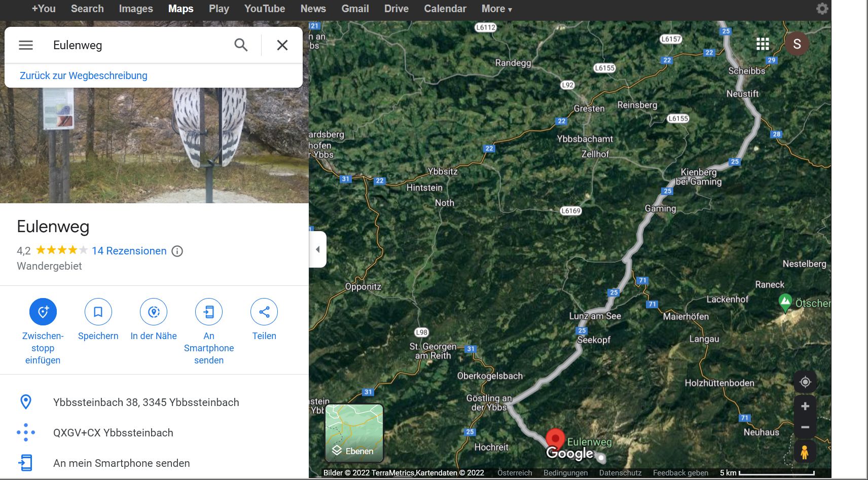Open News in the top bar
The image size is (868, 480).
click(x=313, y=9)
